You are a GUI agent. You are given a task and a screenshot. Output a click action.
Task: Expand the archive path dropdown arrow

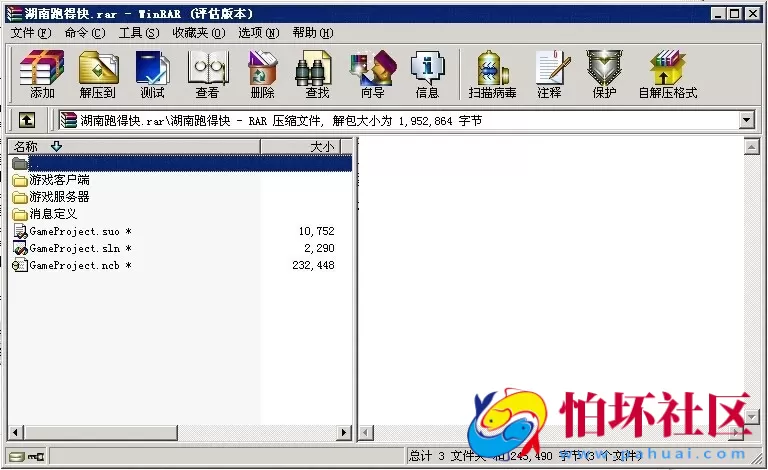point(746,120)
